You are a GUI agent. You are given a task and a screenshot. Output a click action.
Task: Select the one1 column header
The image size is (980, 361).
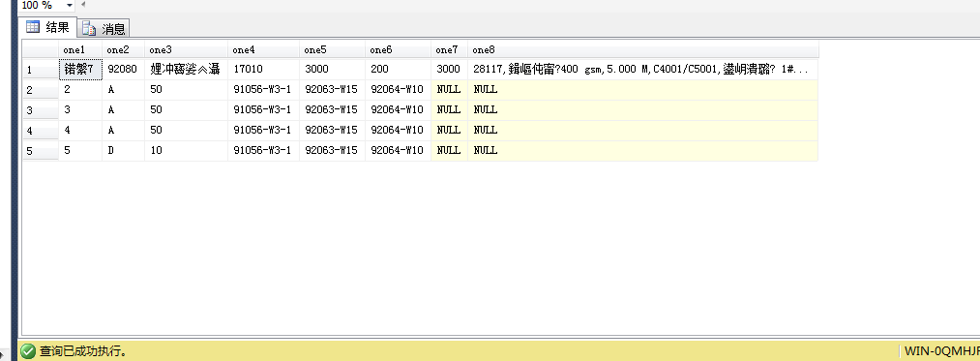[80, 50]
